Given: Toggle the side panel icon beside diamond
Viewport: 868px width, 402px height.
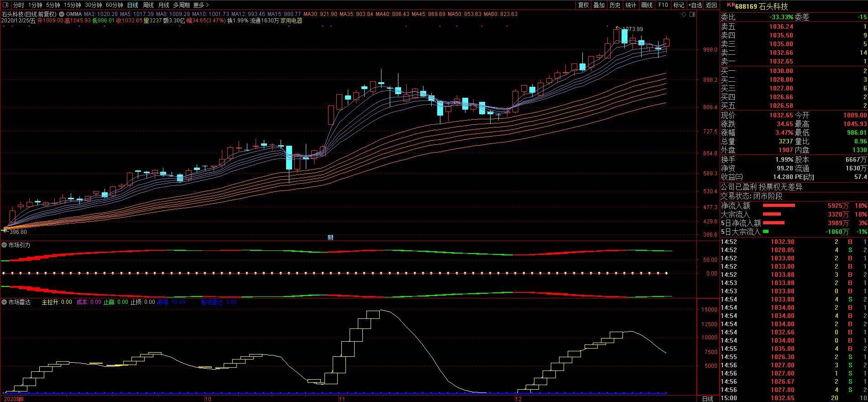Looking at the screenshot, I should (692, 15).
